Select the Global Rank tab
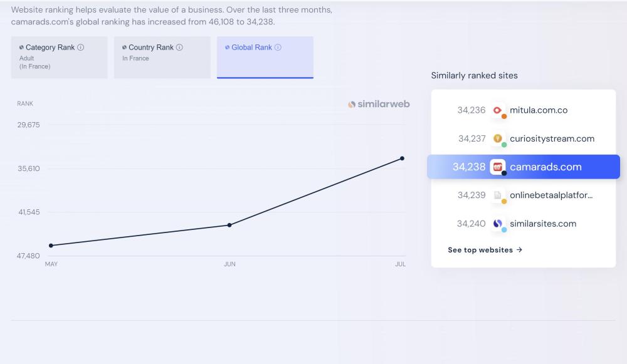627x364 pixels. (x=265, y=57)
